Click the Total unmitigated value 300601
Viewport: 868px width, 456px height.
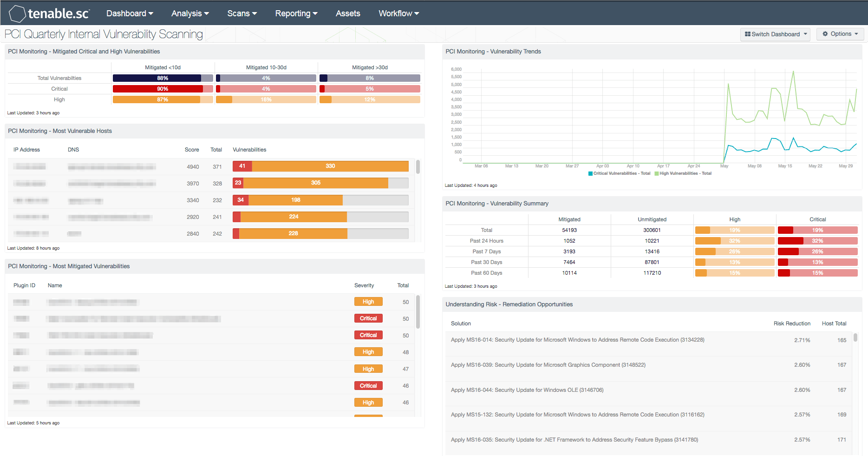pyautogui.click(x=652, y=230)
